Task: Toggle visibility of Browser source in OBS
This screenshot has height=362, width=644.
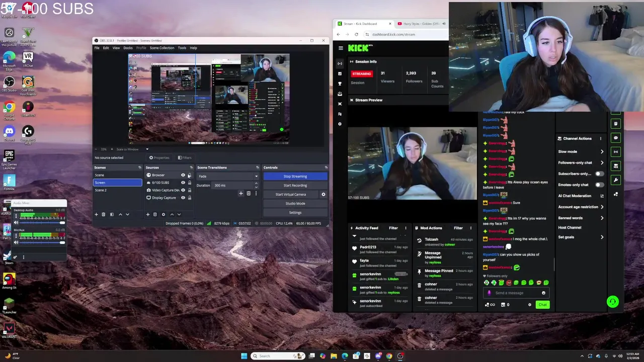Action: point(183,175)
